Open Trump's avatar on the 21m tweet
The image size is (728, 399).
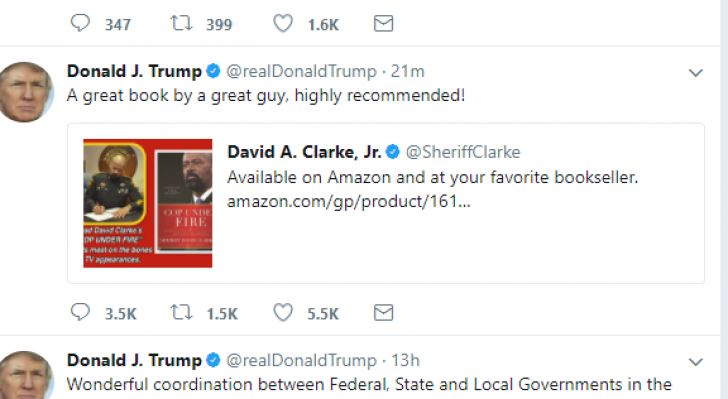click(26, 92)
